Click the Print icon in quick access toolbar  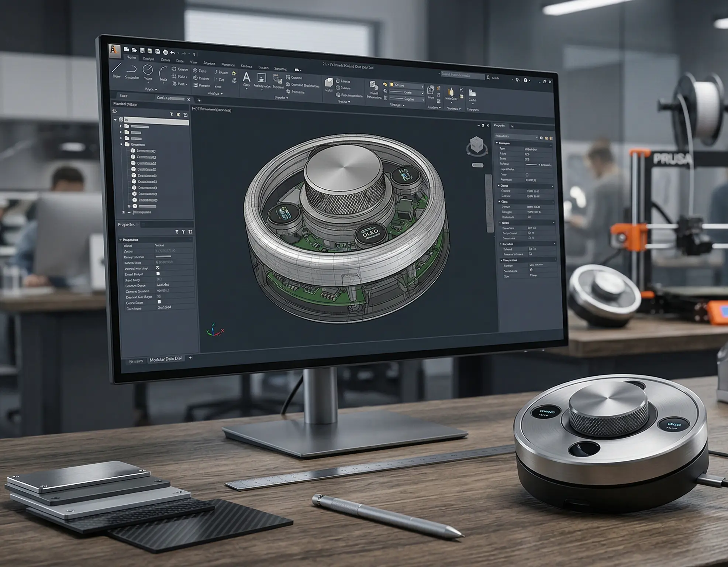point(165,52)
